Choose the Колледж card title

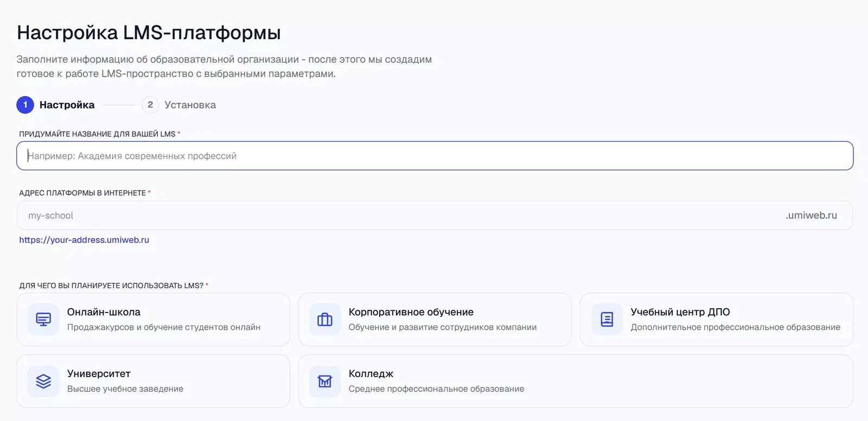(371, 374)
